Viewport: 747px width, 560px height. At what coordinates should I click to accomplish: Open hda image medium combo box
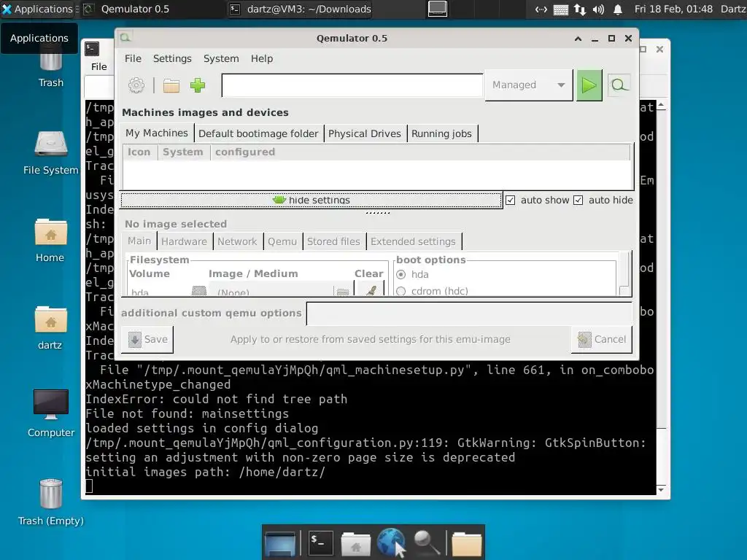click(x=280, y=291)
